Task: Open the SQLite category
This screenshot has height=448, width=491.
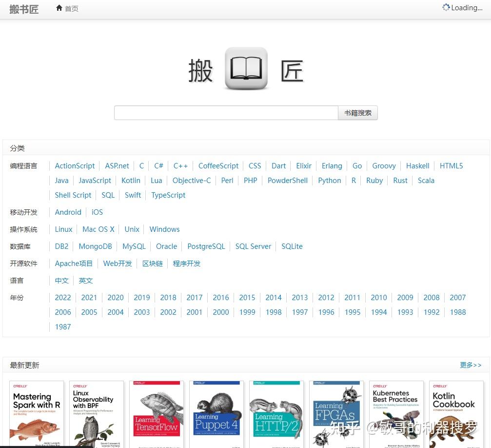Action: click(292, 246)
